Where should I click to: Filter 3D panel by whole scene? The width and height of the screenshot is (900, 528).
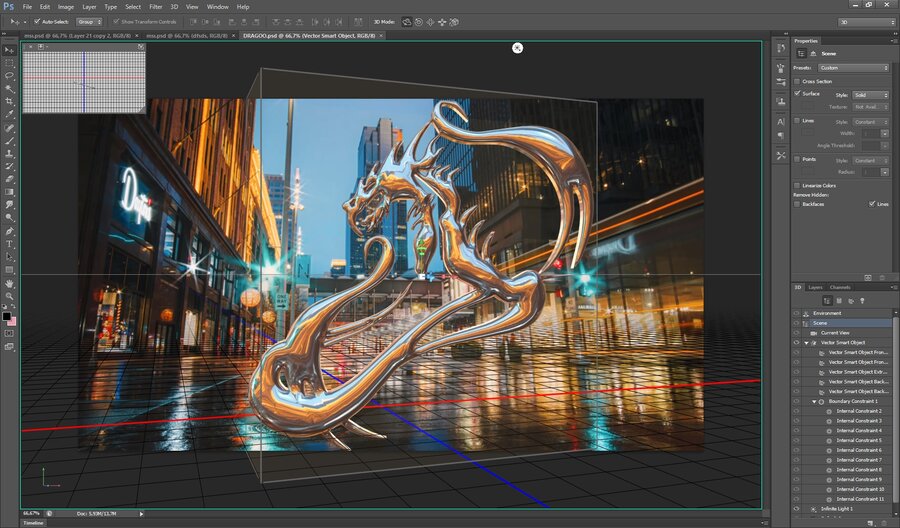tap(827, 300)
